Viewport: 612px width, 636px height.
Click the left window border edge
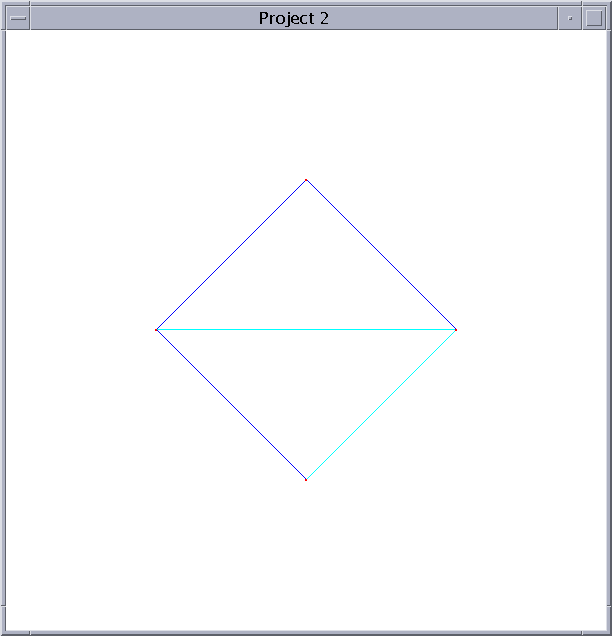click(x=2, y=318)
